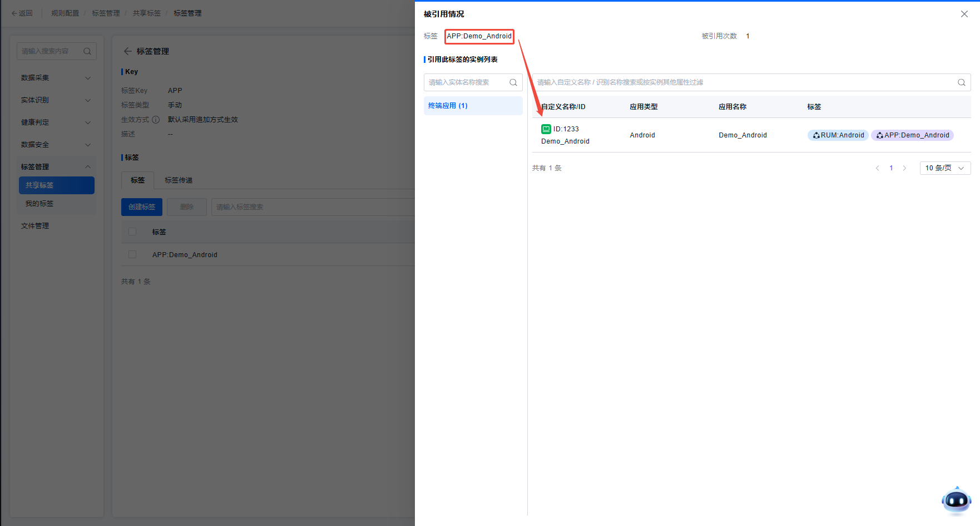Collapse the 标签管理 sidebar menu
This screenshot has width=980, height=526.
tap(56, 167)
